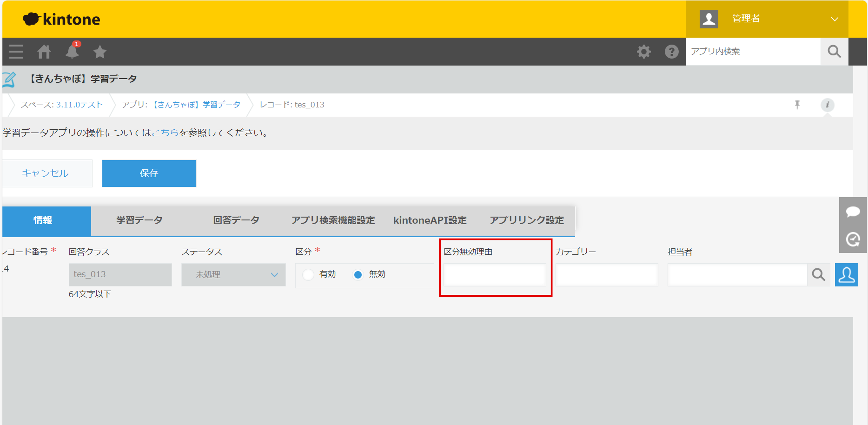The image size is (868, 425).
Task: Open notifications bell icon
Action: click(72, 51)
